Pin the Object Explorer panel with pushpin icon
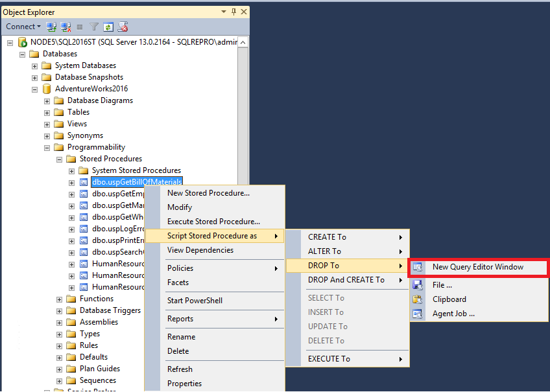This screenshot has height=392, width=550. coord(234,12)
